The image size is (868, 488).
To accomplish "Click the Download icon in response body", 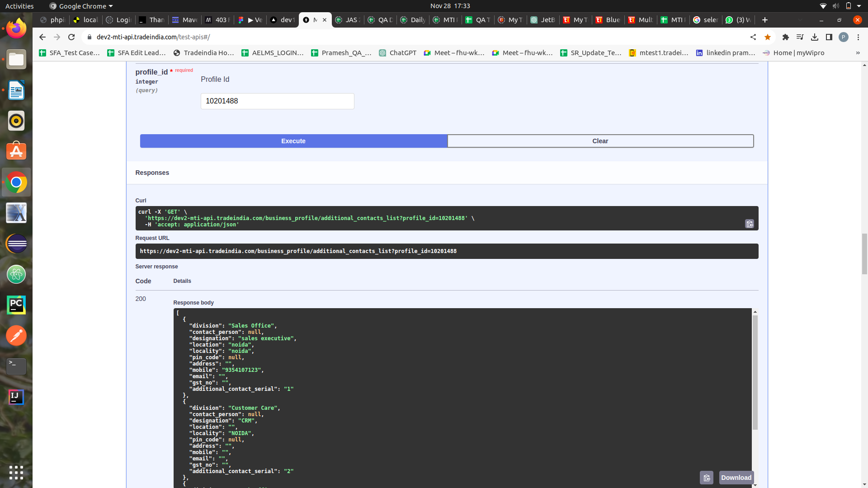I will [736, 477].
